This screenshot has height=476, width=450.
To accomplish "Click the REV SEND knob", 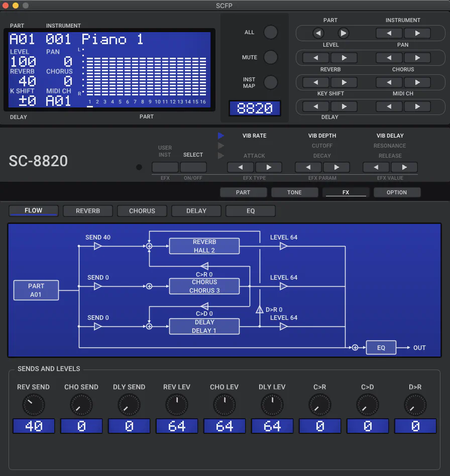I will [34, 405].
